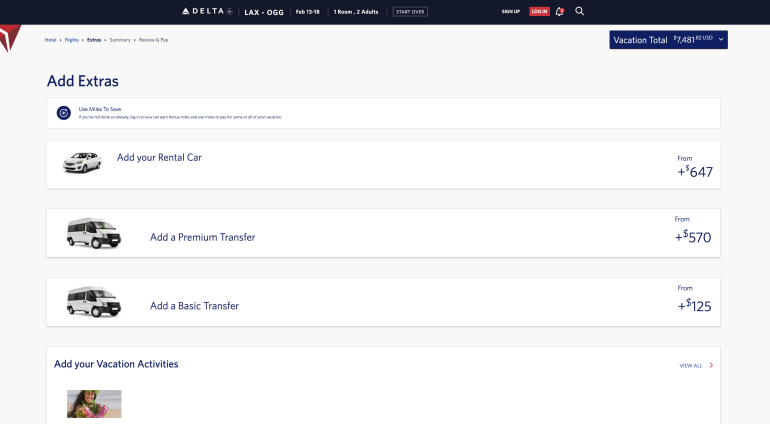Expand Add your Rental Car section
This screenshot has width=770, height=424.
coord(159,157)
